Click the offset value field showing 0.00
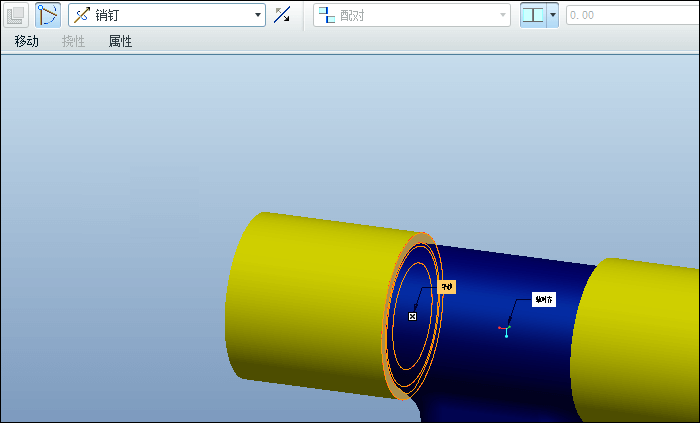This screenshot has width=700, height=423. click(x=633, y=15)
